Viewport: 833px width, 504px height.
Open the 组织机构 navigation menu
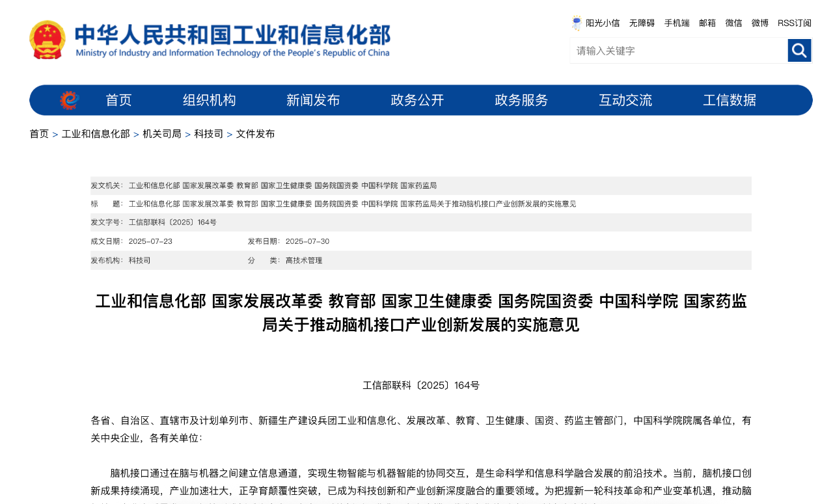(x=209, y=100)
